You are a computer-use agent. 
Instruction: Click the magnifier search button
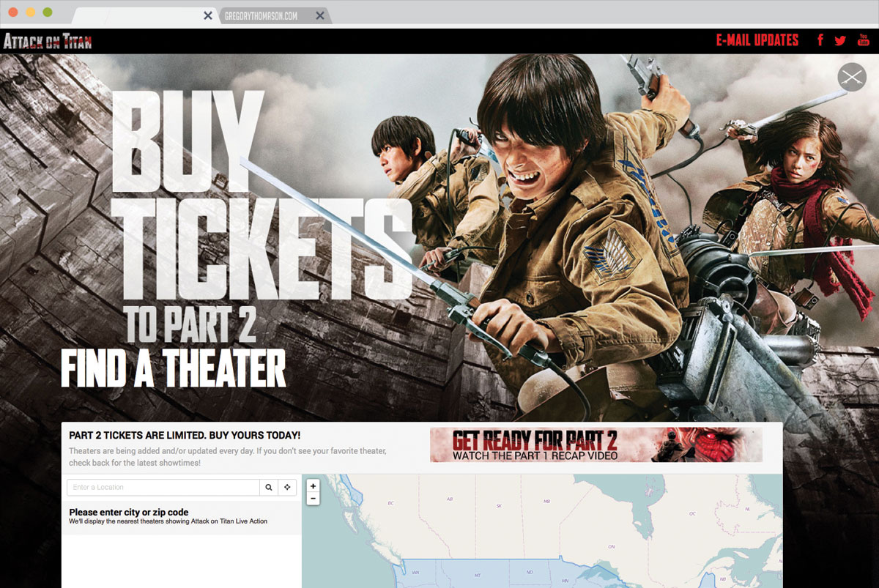point(269,487)
